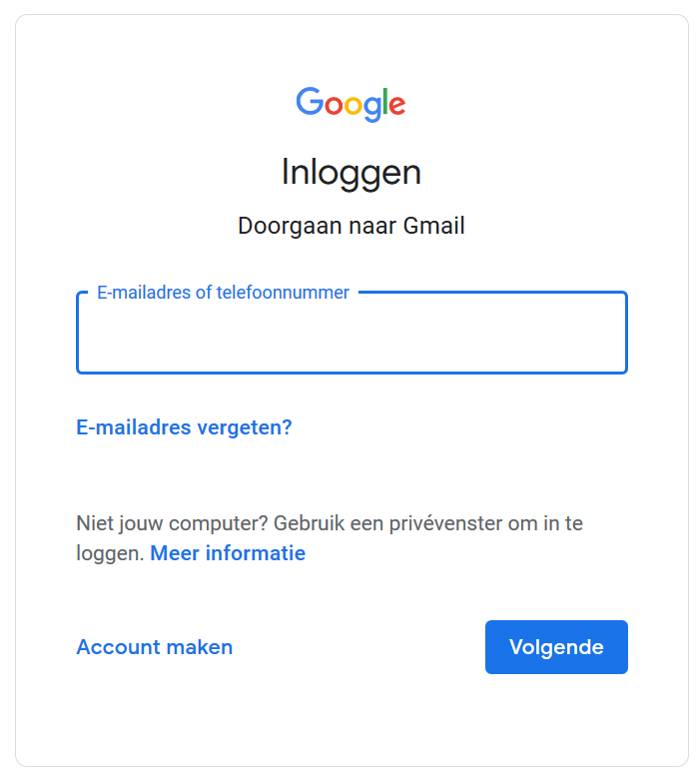Click the final red e in logo
The width and height of the screenshot is (700, 778).
(396, 106)
